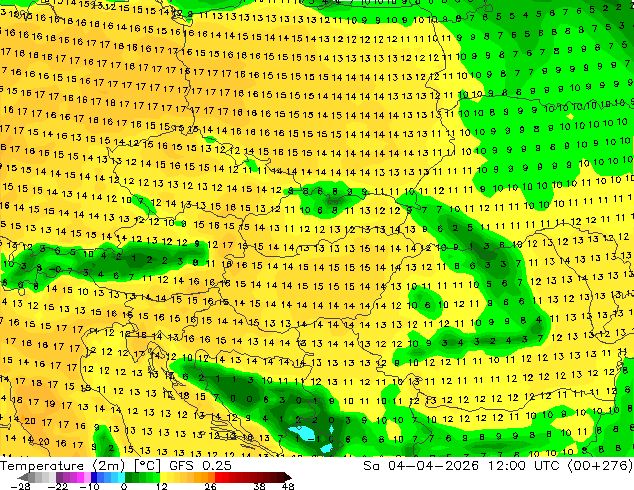Click the '0' legend label

tap(124, 486)
